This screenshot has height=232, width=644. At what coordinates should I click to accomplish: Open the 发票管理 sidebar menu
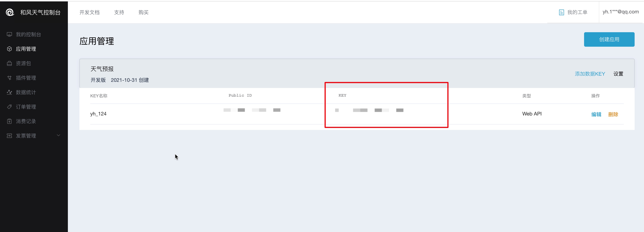click(26, 136)
